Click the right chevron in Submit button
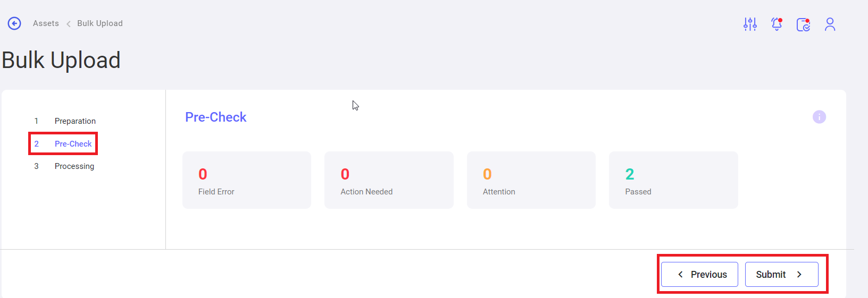 799,275
